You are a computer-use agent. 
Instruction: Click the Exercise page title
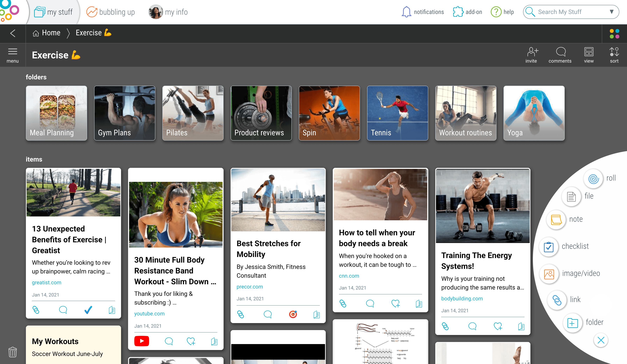click(56, 55)
